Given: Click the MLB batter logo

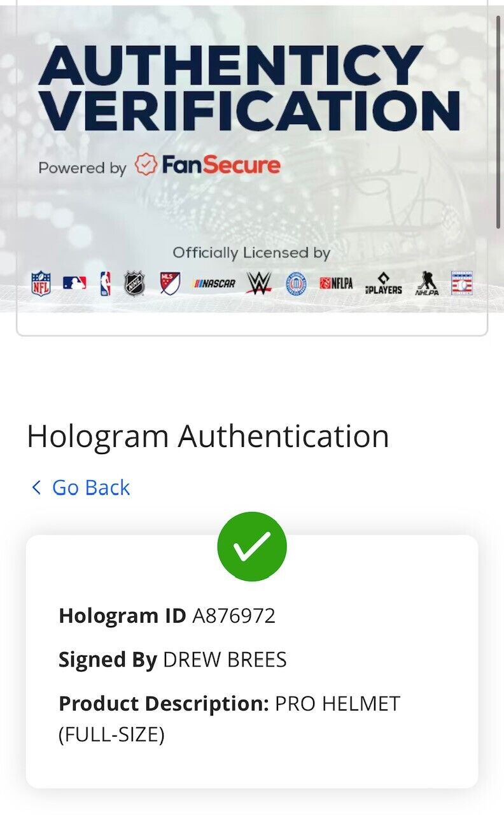Looking at the screenshot, I should [x=74, y=283].
